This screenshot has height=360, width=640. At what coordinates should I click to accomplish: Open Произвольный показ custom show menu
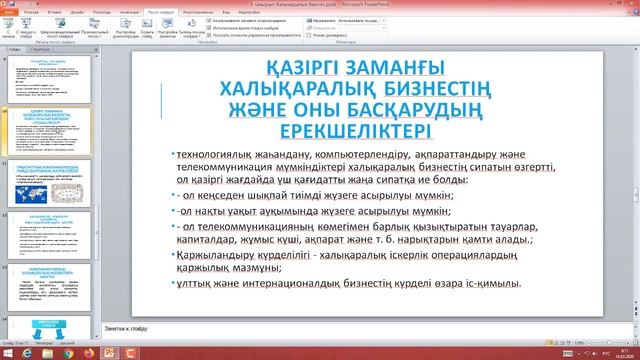pos(95,28)
